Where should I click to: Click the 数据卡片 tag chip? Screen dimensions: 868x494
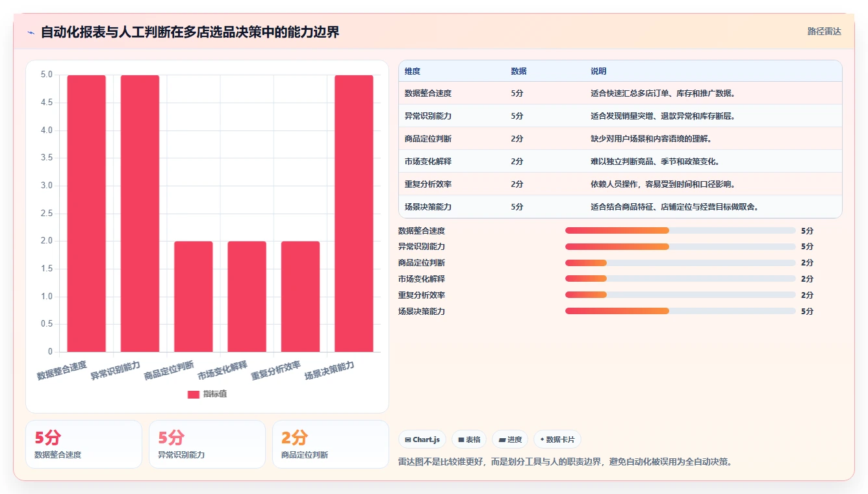click(557, 439)
